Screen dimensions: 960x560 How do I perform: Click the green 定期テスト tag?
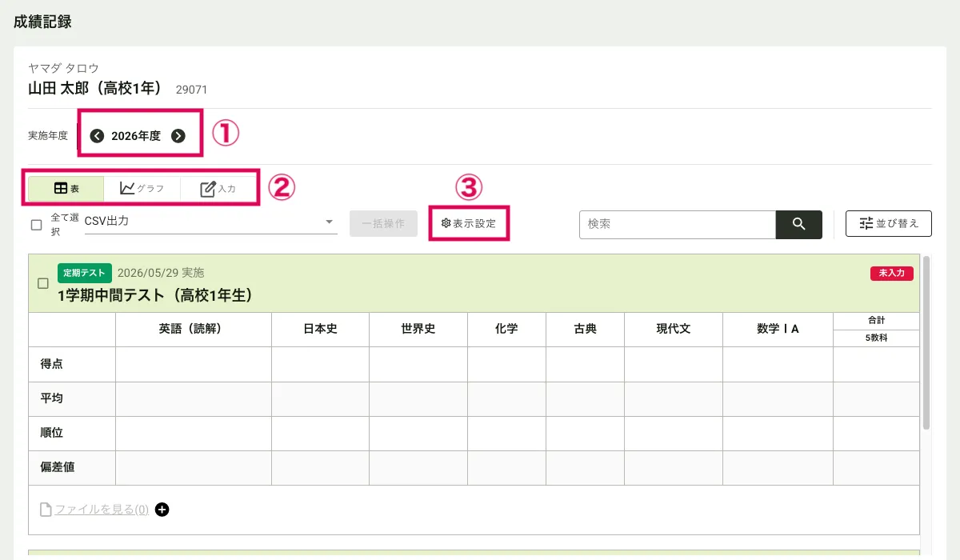(x=84, y=273)
